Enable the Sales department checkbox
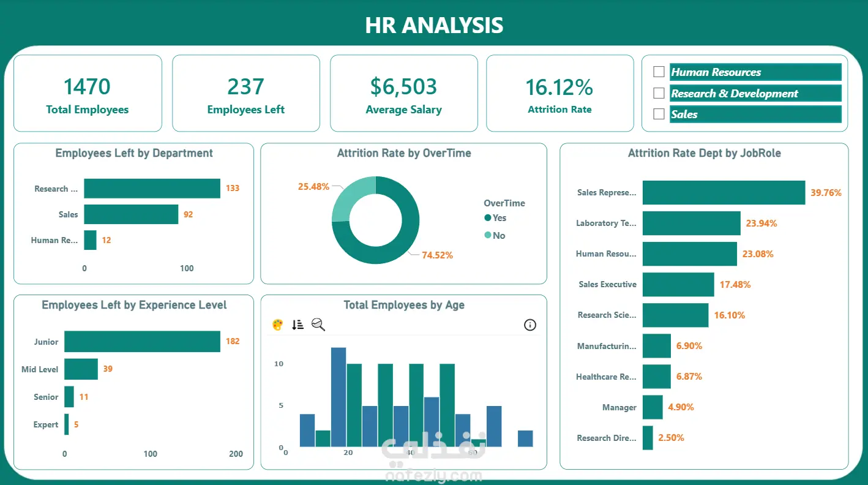 point(659,114)
